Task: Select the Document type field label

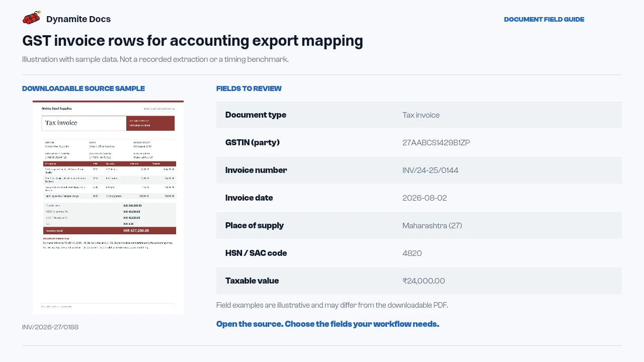Action: (256, 115)
